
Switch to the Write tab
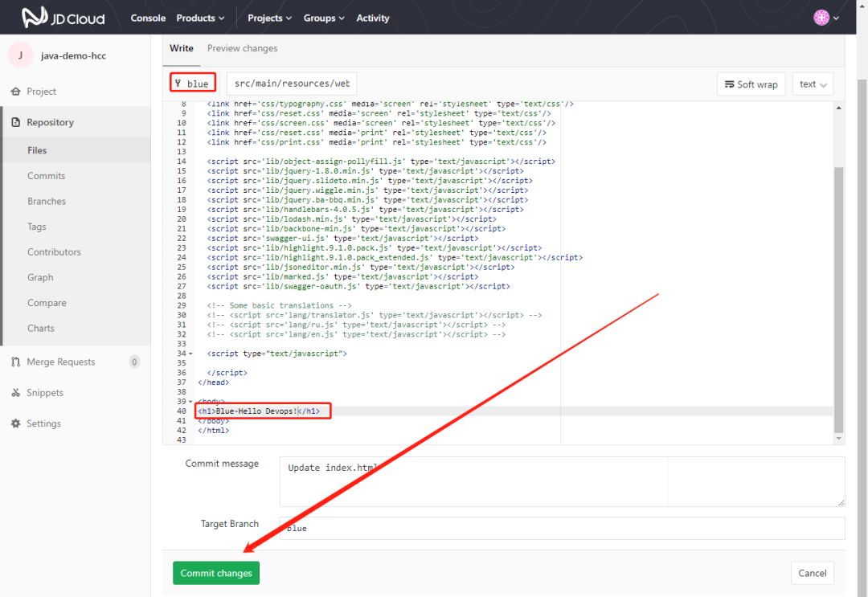click(182, 48)
